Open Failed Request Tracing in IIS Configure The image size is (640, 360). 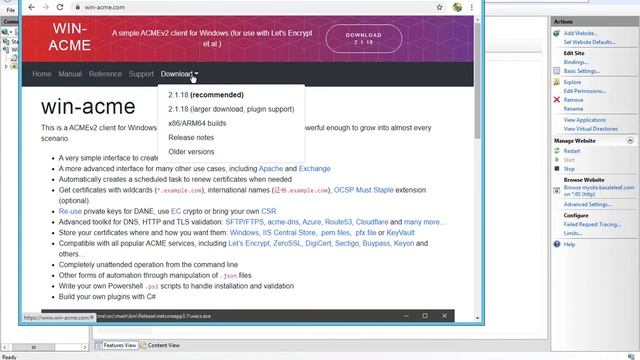coord(592,224)
